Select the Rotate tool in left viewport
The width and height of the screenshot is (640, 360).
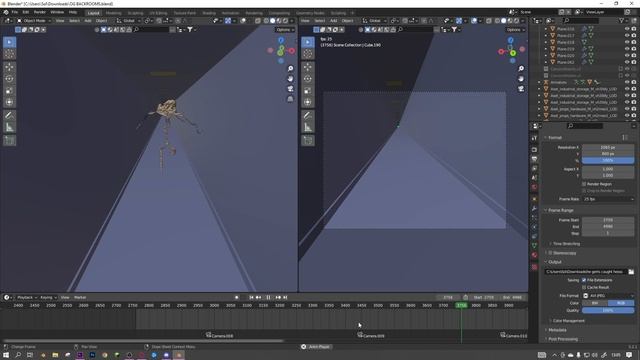[9, 79]
